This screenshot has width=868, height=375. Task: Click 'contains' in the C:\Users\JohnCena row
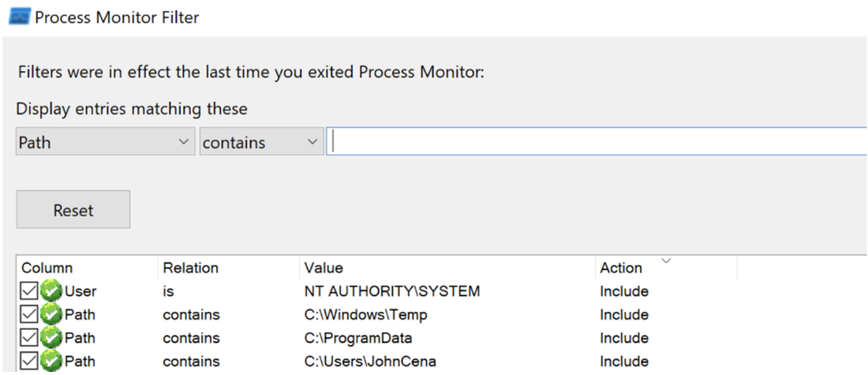point(191,362)
